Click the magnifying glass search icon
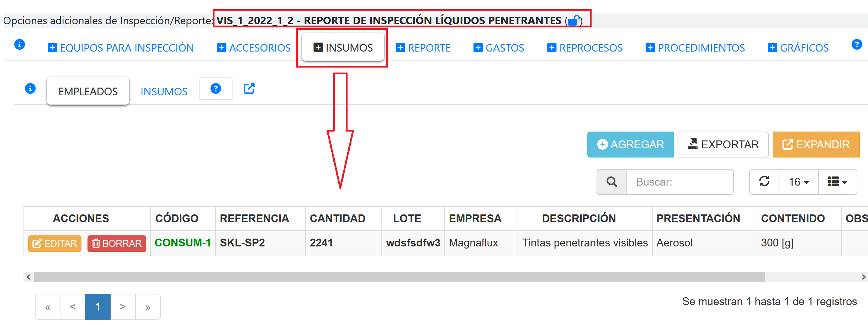 (612, 182)
